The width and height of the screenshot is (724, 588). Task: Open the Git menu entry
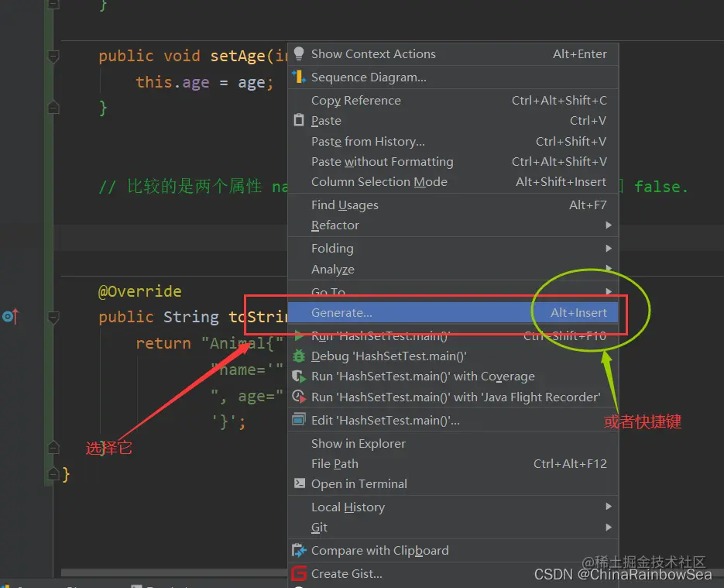pyautogui.click(x=453, y=528)
